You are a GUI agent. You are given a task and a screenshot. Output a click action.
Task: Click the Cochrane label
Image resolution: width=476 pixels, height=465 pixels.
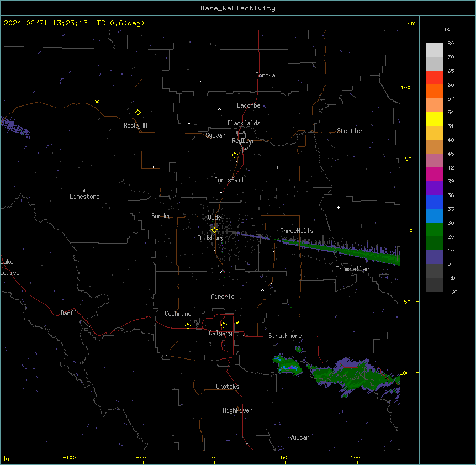tap(178, 314)
